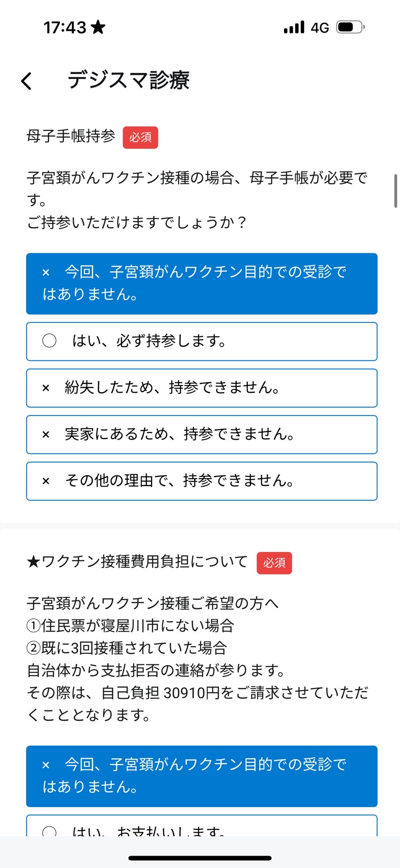
Task: Tap the デジスマ診療 header title
Action: coord(128,80)
